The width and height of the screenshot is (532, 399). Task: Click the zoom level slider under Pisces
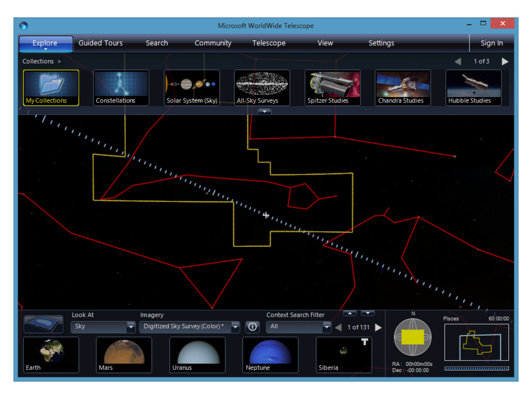477,368
